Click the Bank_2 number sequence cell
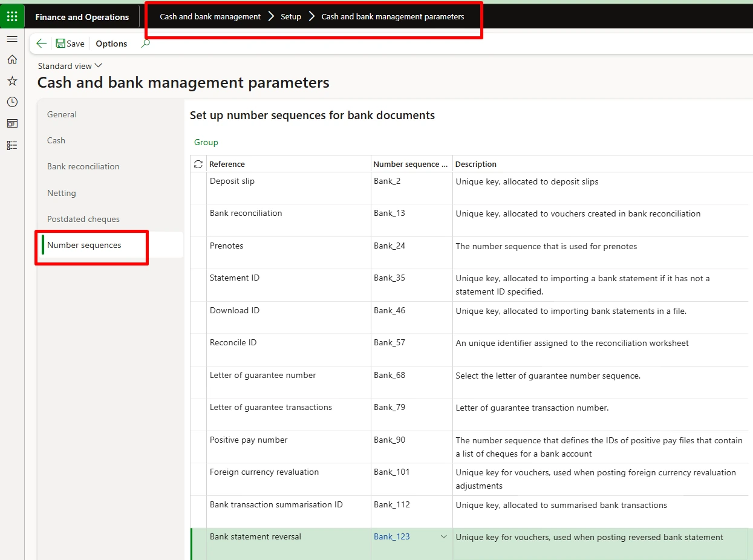Viewport: 753px width, 560px height. tap(411, 188)
